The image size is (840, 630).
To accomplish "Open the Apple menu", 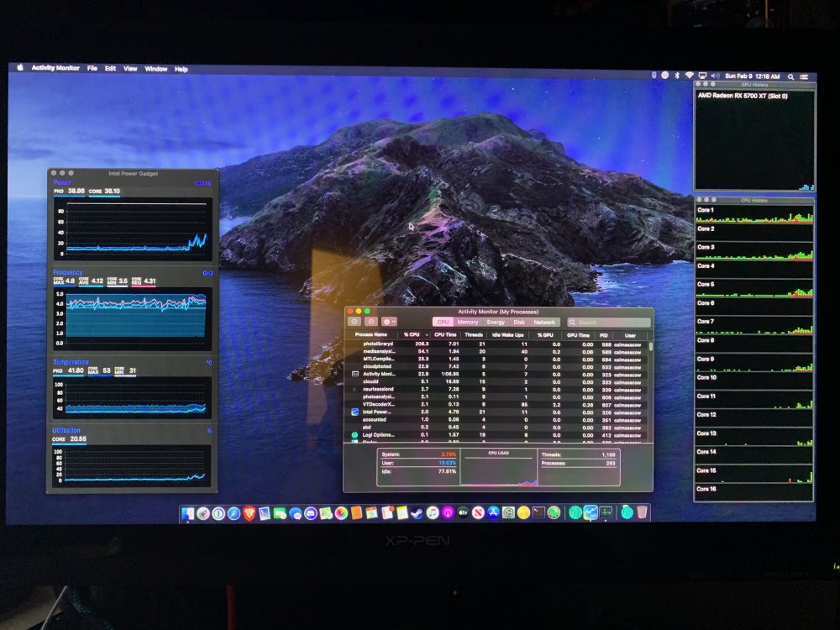I will (20, 67).
